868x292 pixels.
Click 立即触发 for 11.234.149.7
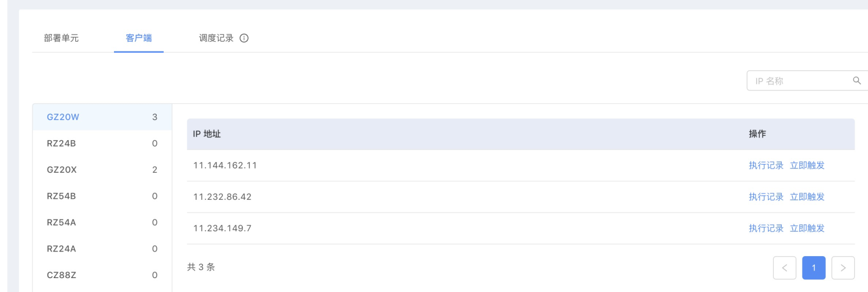pyautogui.click(x=807, y=228)
